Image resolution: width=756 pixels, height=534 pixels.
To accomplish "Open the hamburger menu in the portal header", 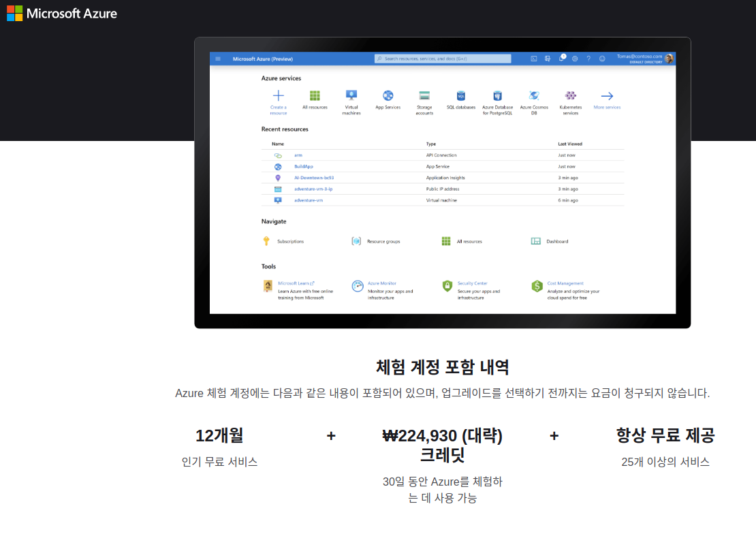I will coord(218,59).
